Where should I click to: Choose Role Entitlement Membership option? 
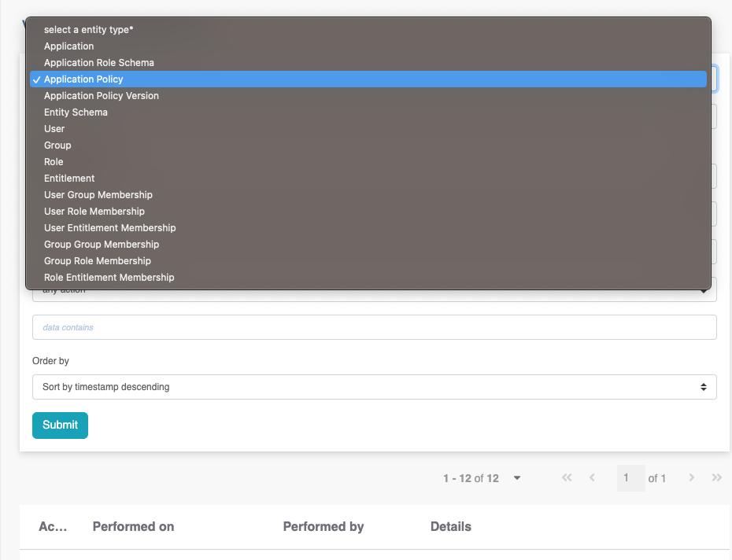(368, 277)
